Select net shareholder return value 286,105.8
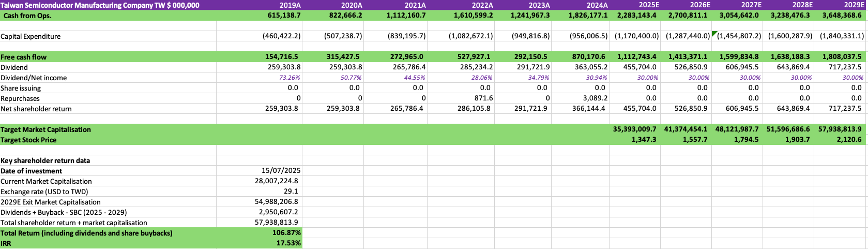The image size is (868, 249). (x=475, y=109)
